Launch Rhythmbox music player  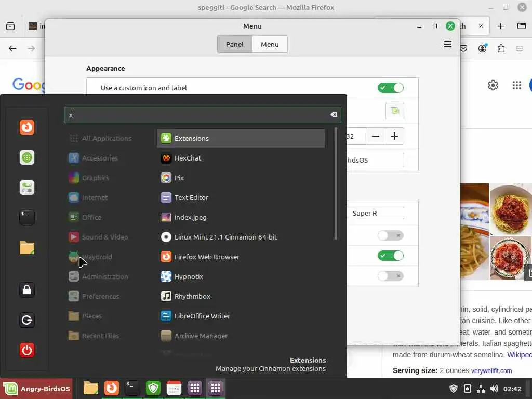pyautogui.click(x=241, y=296)
